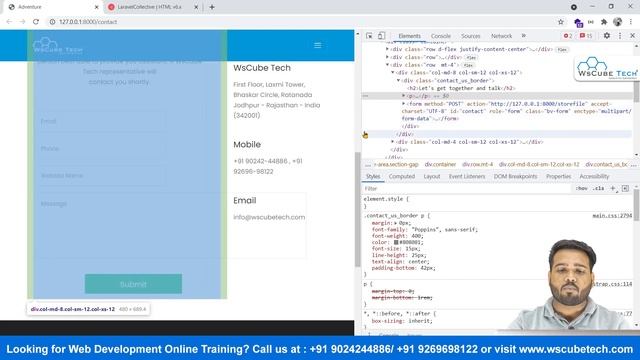Open Chrome profile avatar
Image resolution: width=640 pixels, height=360 pixels.
coord(618,22)
